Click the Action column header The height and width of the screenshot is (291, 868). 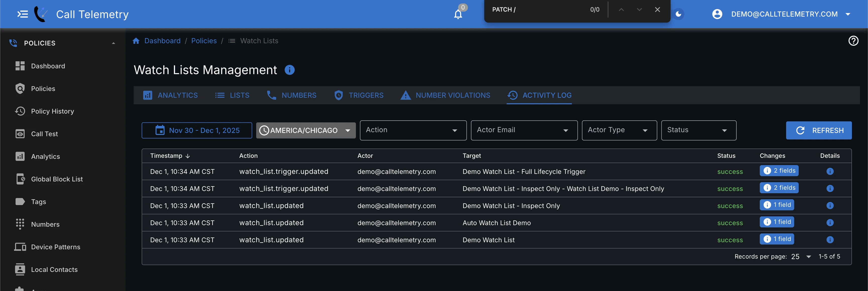[x=248, y=156]
